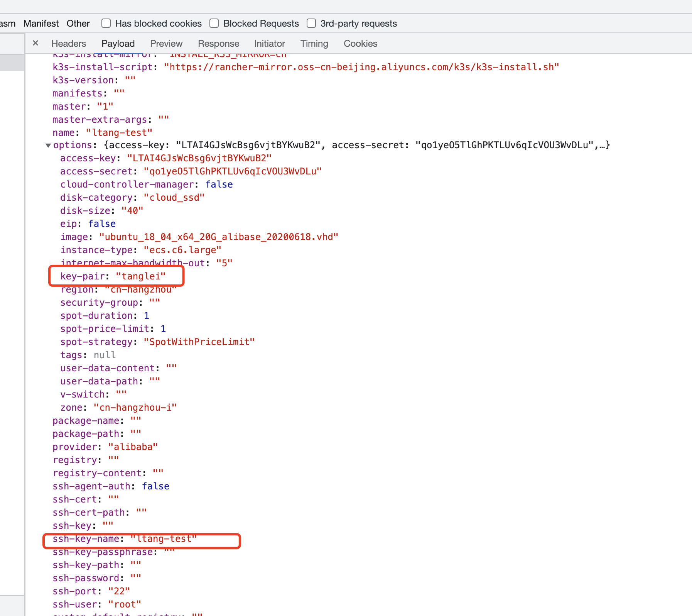Click the Manifest request filter

click(41, 23)
